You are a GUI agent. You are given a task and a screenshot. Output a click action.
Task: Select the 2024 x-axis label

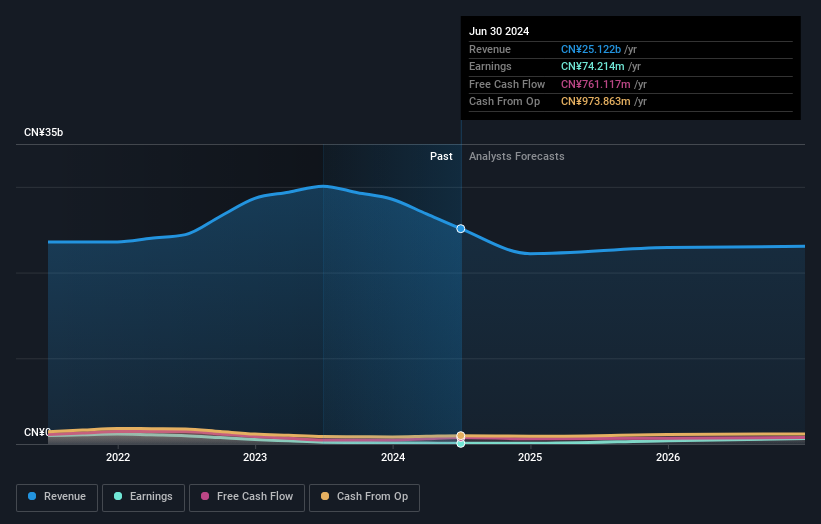point(393,457)
